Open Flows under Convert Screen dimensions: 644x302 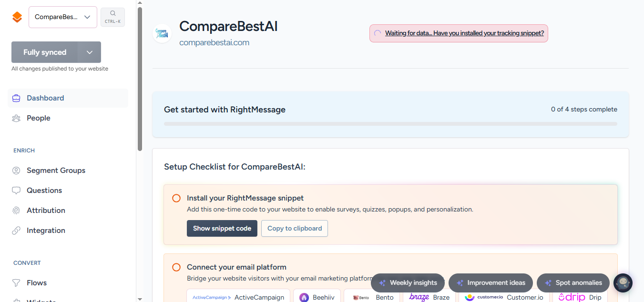pyautogui.click(x=68, y=283)
